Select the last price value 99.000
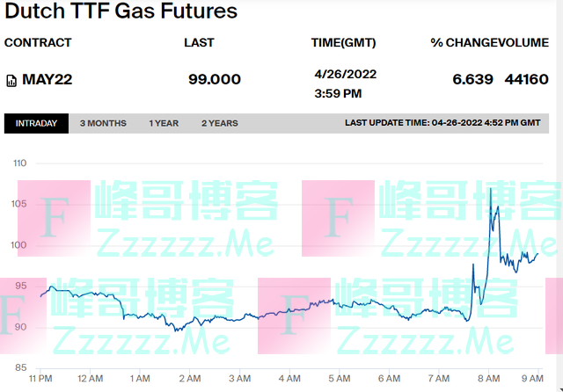This screenshot has height=392, width=563. (215, 79)
